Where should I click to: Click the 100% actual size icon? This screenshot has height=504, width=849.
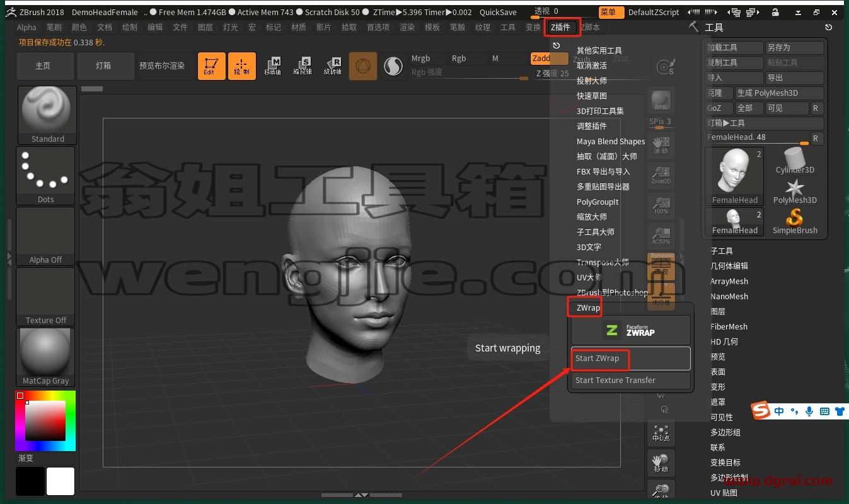tap(661, 205)
